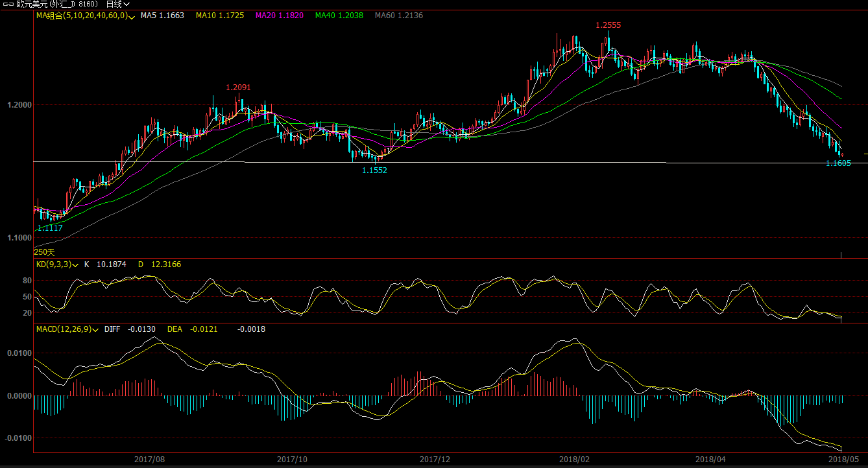Click the 2017/12 date axis label

click(435, 460)
